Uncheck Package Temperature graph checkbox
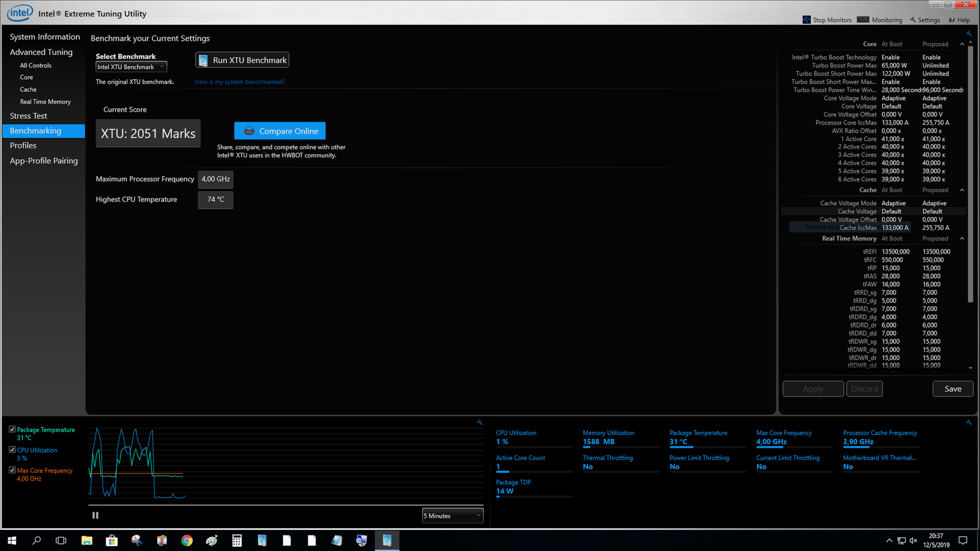The width and height of the screenshot is (980, 551). click(x=12, y=430)
